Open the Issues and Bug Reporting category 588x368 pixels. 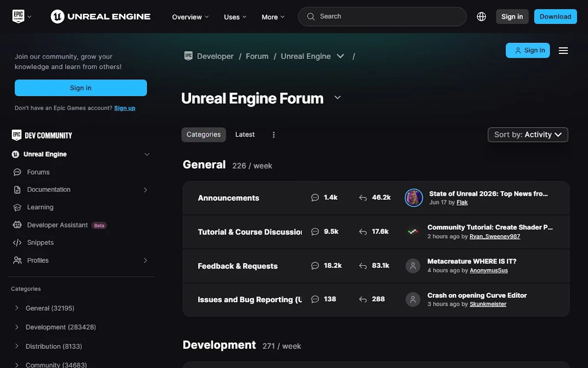pos(250,300)
